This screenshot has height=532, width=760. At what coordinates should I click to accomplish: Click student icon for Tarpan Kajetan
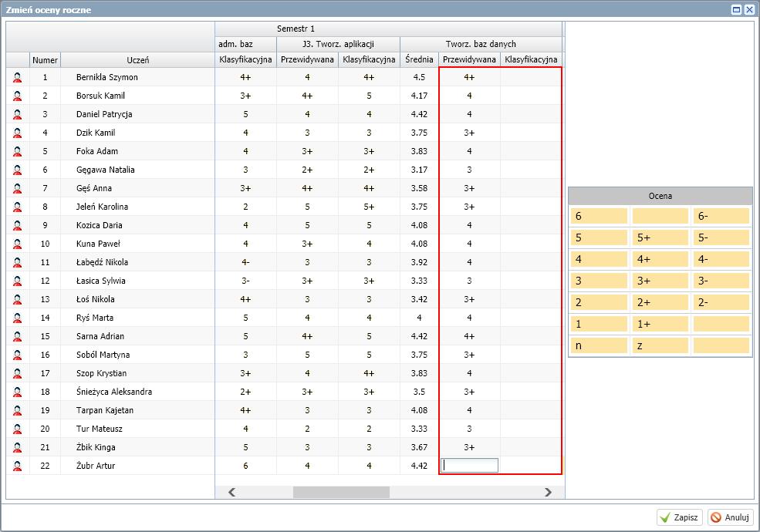click(x=18, y=410)
